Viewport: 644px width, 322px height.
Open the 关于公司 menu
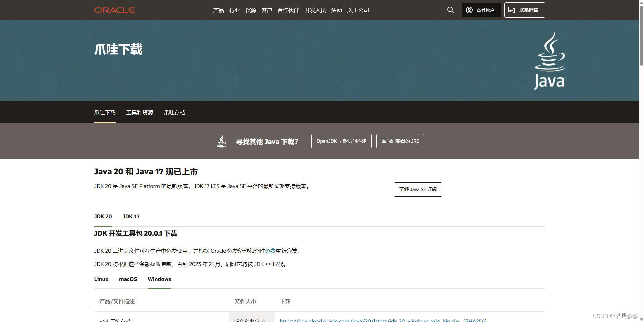pos(358,10)
